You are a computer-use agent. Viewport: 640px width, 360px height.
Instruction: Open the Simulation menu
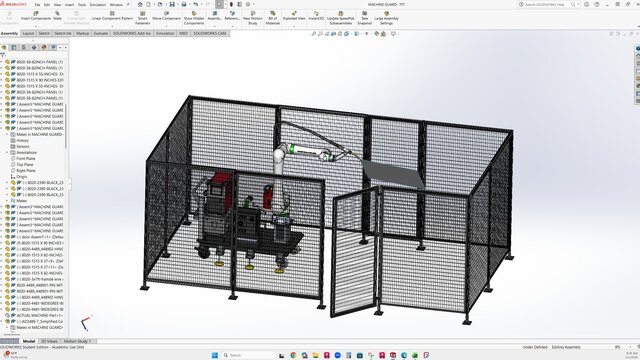tap(98, 5)
